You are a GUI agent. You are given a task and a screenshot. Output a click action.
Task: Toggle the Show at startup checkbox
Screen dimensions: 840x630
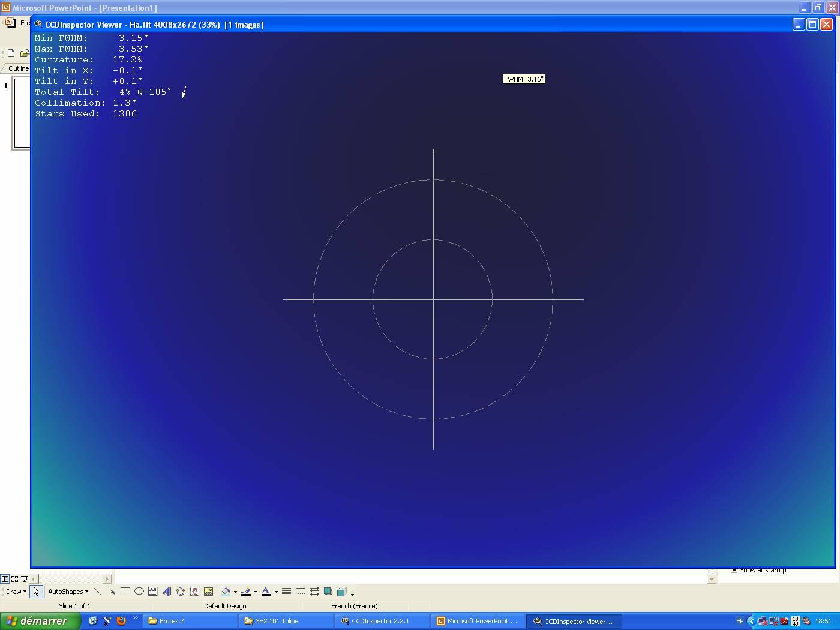[734, 570]
